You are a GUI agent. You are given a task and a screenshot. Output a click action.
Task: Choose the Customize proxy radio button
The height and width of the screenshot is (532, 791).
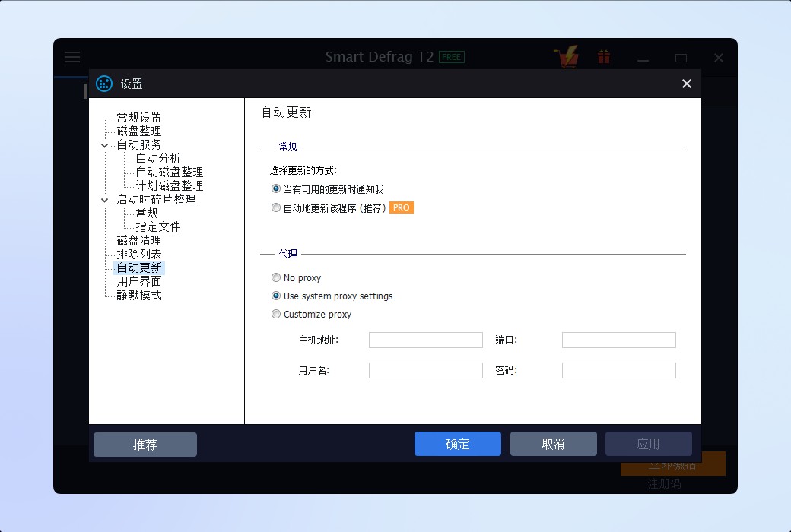click(x=276, y=314)
